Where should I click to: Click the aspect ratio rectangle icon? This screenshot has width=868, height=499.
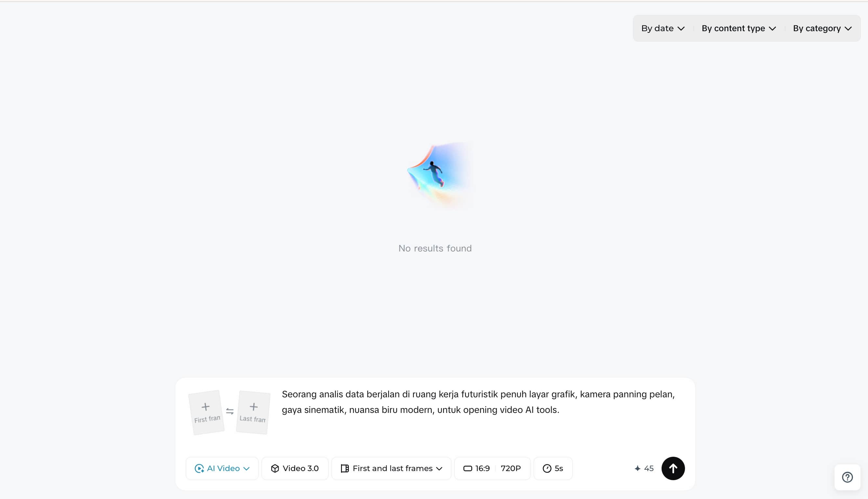pos(468,468)
